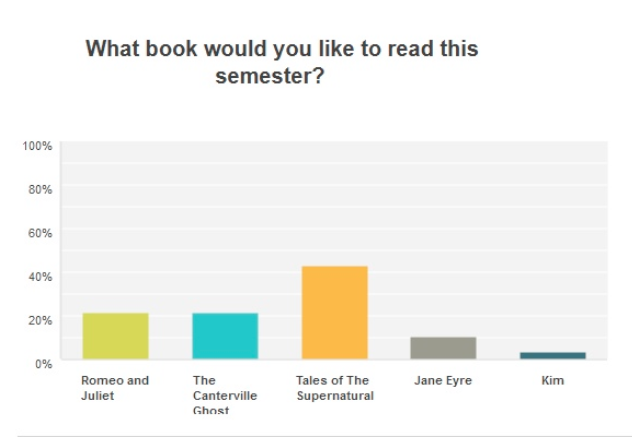Select the orange Tales of The Supernatural bar

(x=335, y=313)
